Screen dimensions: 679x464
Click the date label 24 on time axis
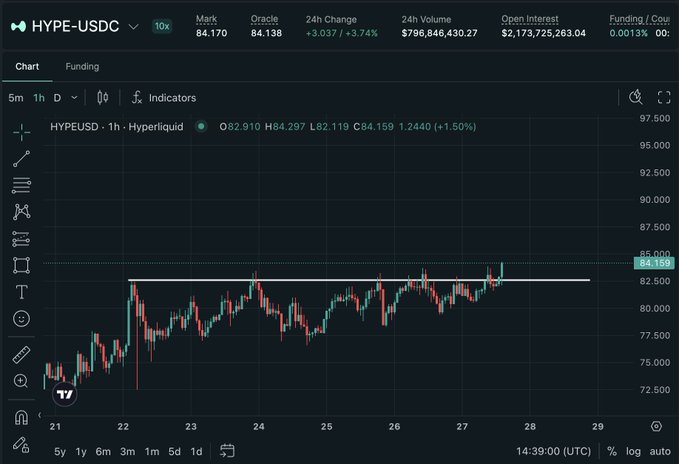pyautogui.click(x=259, y=426)
